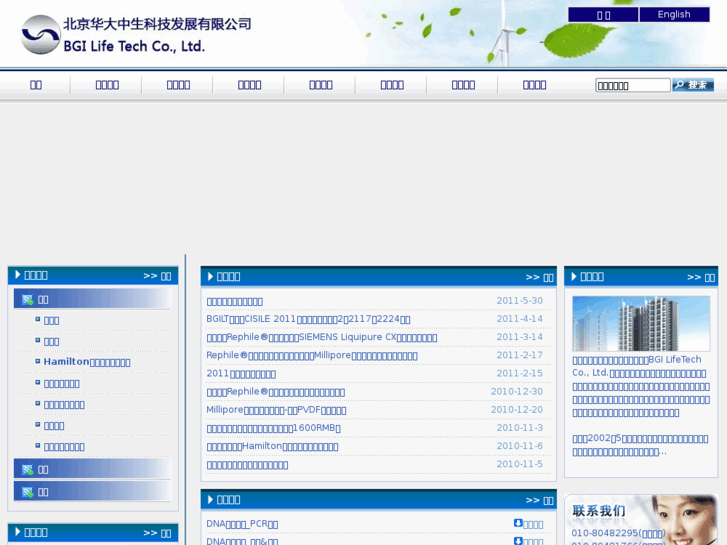Open the Millipore PVDF news item
This screenshot has height=545, width=727.
pos(276,410)
